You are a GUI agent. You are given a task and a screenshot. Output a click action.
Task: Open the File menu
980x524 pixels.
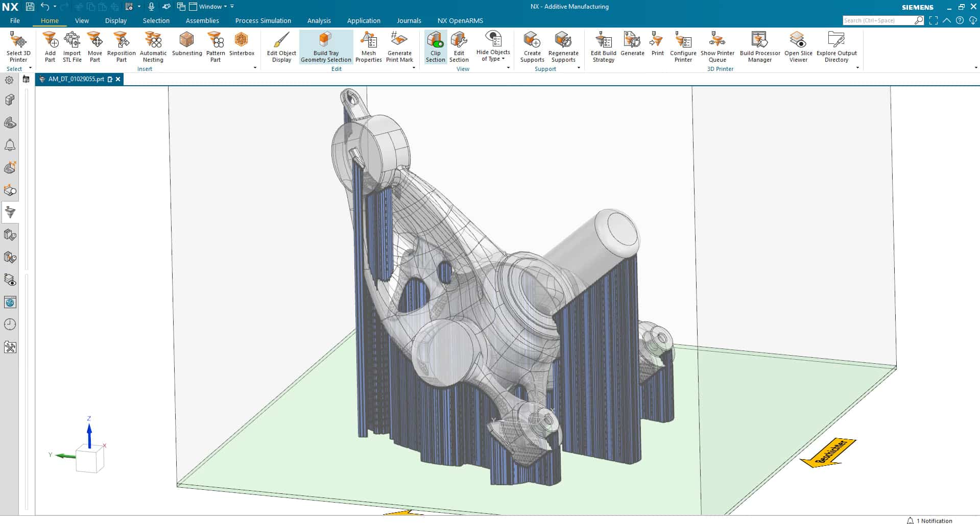coord(15,20)
